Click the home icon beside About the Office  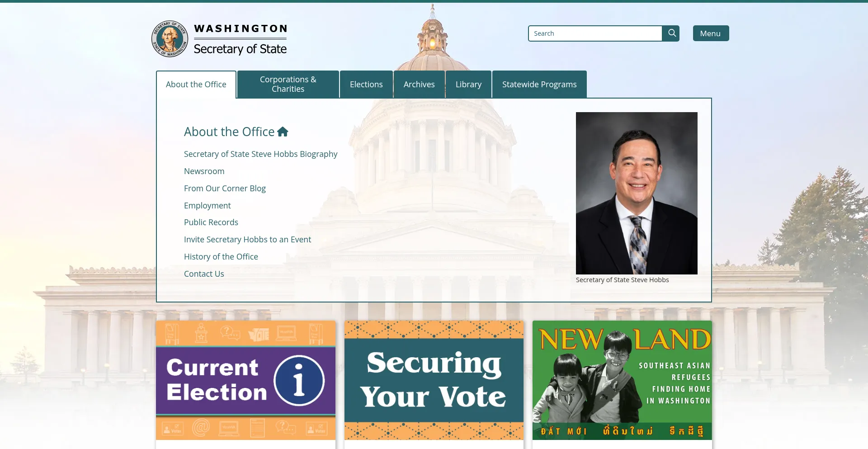(283, 131)
